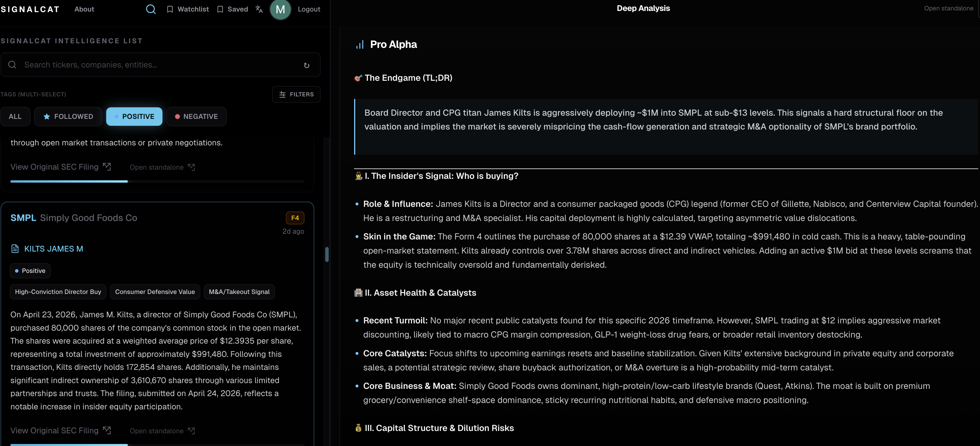Select the Consumer Defensive Value tag
The height and width of the screenshot is (446, 980).
(x=155, y=292)
